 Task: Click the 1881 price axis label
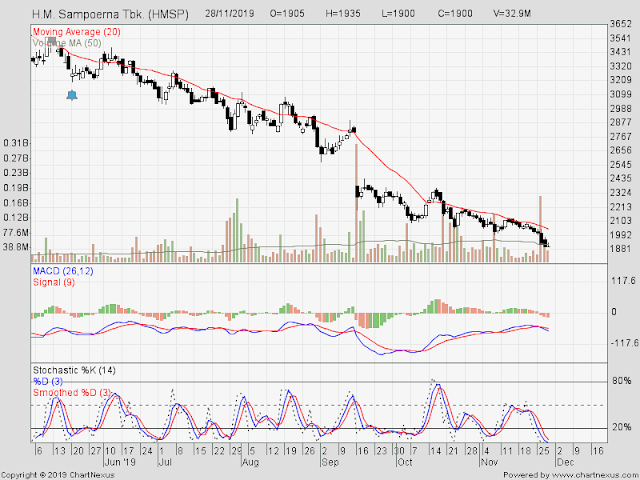point(620,249)
